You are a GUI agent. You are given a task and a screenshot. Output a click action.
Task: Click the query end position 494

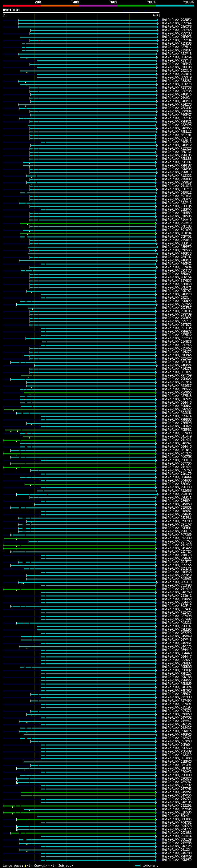point(155,15)
